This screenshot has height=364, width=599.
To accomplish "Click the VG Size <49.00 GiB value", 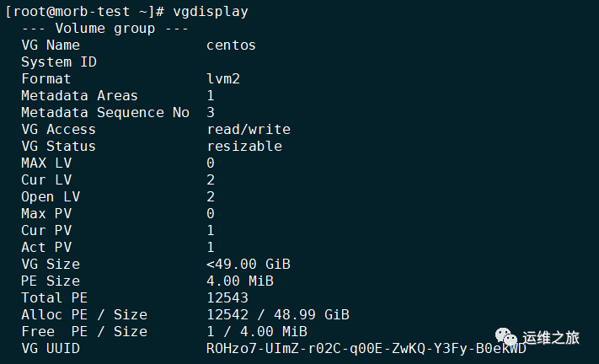I will tap(248, 265).
